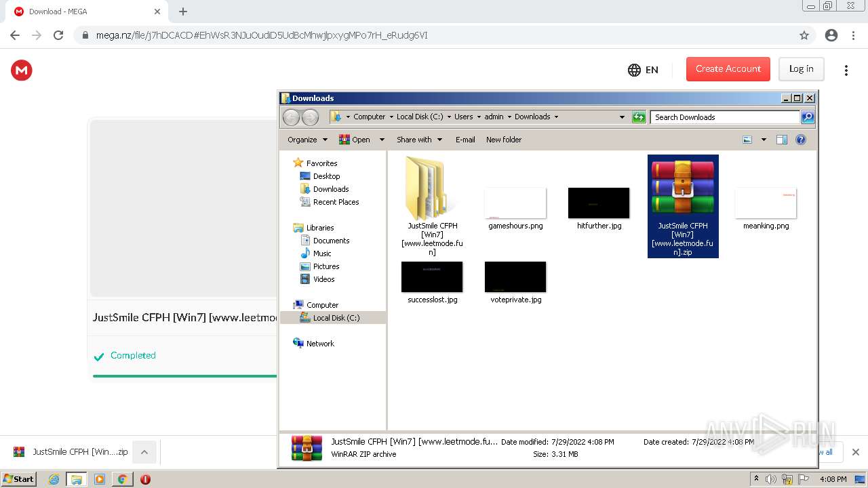Click Windows Explorer taskbar icon
The image size is (868, 488).
tap(77, 479)
